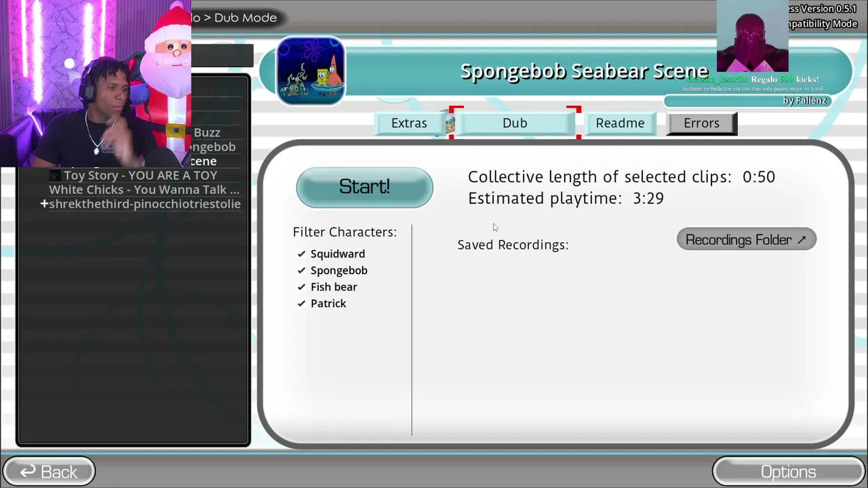The width and height of the screenshot is (868, 488).
Task: Click 'Estimated playtime: 3:29' text
Action: pyautogui.click(x=566, y=199)
